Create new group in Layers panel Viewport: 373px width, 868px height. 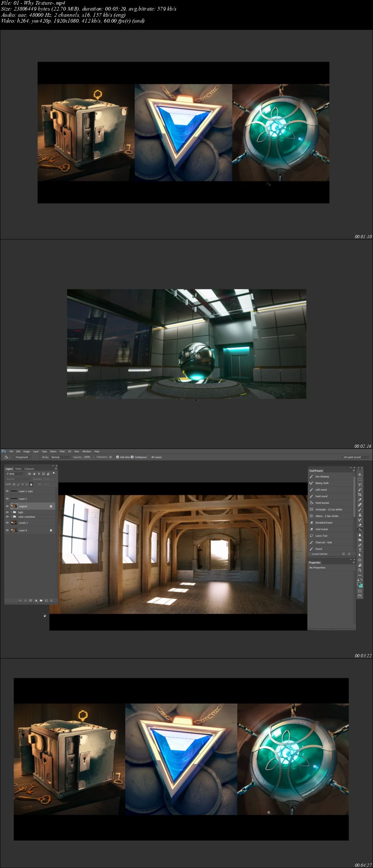41,601
